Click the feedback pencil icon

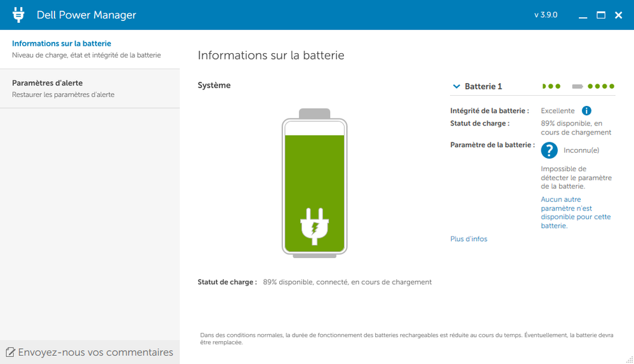pos(10,353)
